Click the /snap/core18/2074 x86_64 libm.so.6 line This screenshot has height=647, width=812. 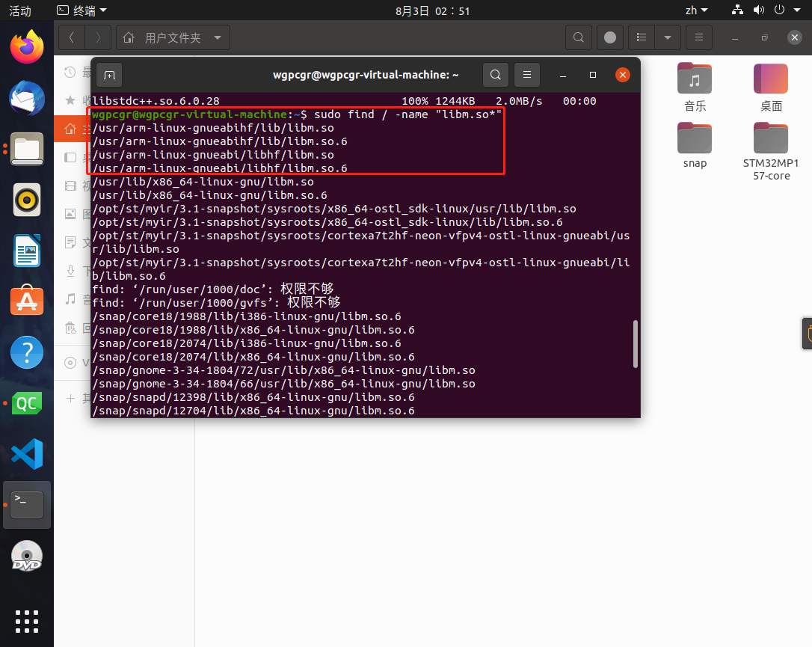click(x=253, y=357)
